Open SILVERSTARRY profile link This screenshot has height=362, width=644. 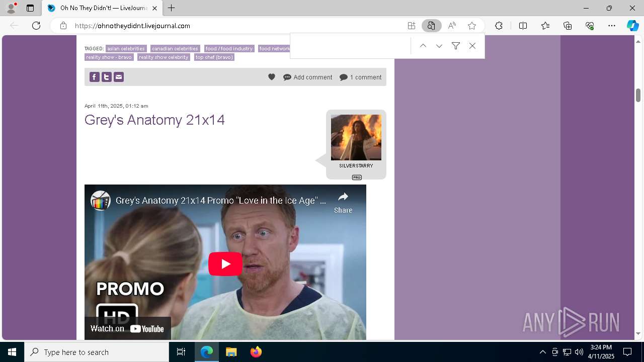[356, 165]
